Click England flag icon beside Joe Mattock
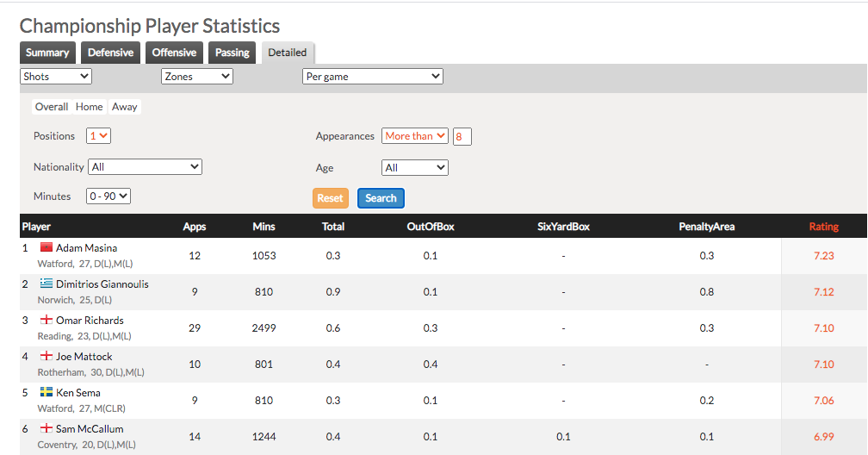868x455 pixels. 46,356
